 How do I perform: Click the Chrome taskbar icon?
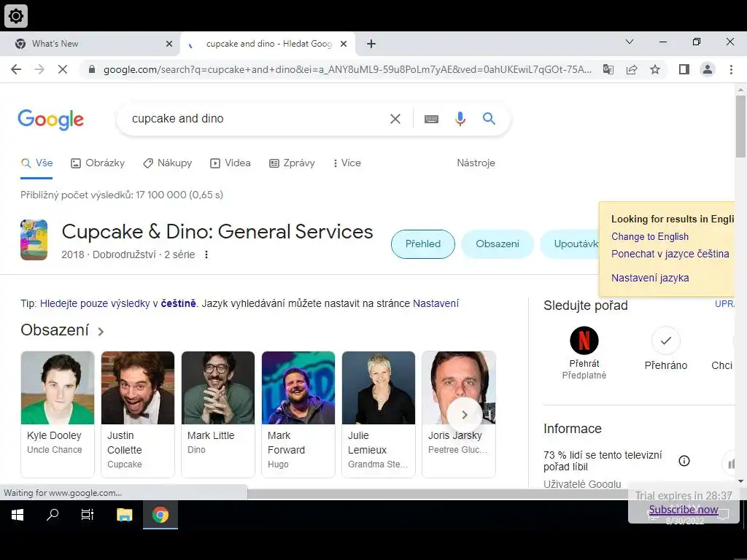coord(160,515)
